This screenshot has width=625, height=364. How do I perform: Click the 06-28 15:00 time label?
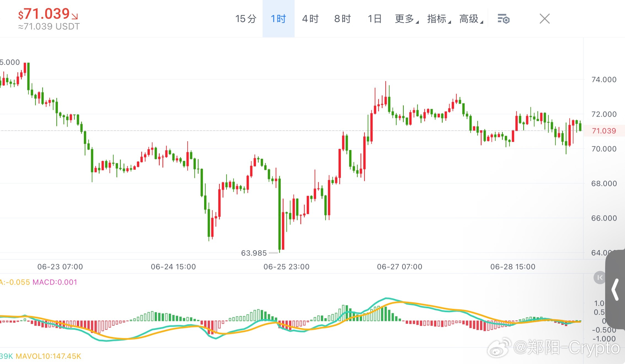click(x=513, y=267)
